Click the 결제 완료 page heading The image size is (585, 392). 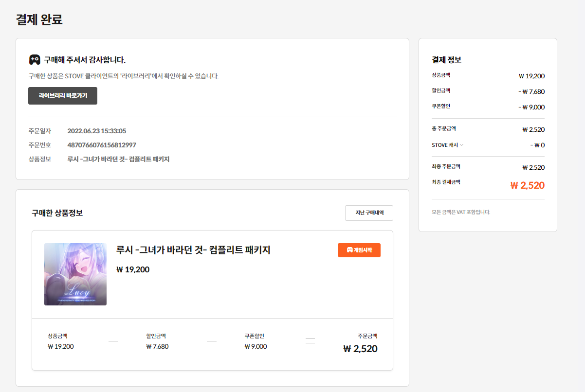coord(39,19)
